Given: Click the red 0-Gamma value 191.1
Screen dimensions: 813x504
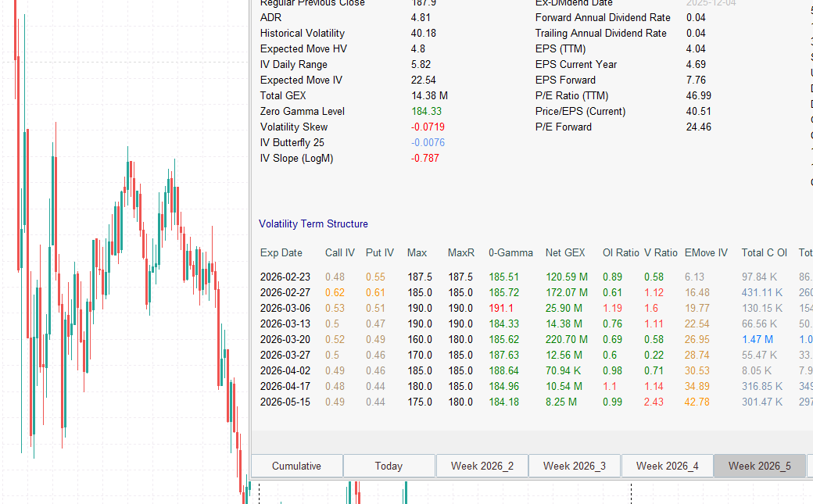Looking at the screenshot, I should [501, 308].
